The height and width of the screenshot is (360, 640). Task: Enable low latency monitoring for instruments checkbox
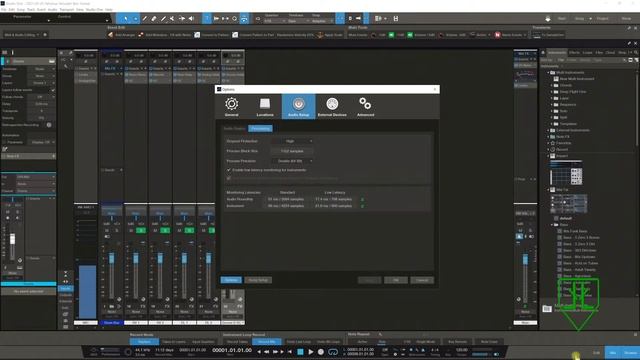229,170
